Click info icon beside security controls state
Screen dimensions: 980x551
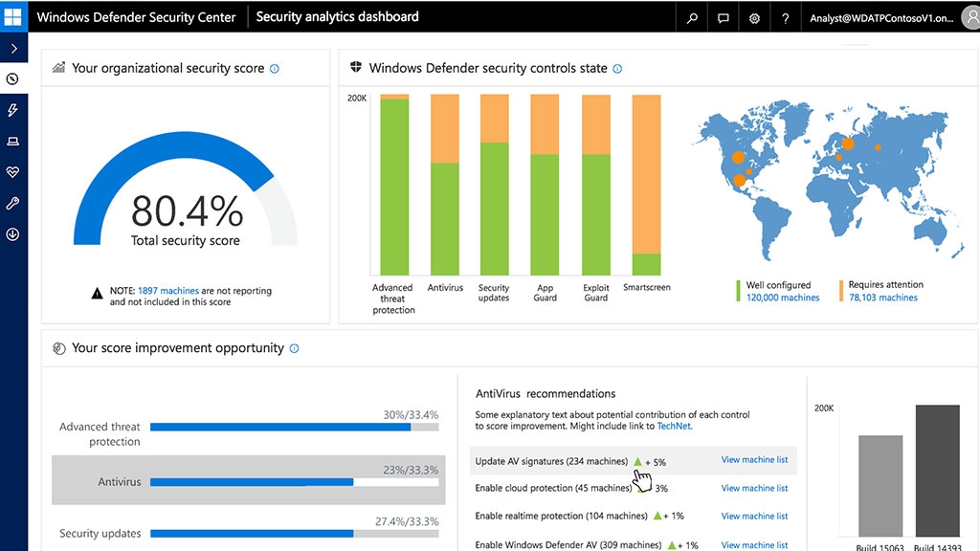coord(617,69)
